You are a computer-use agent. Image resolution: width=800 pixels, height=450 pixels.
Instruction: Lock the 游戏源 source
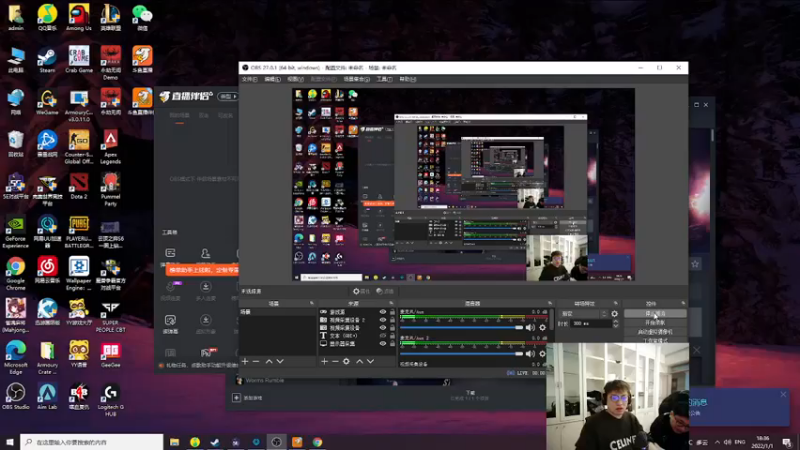392,312
